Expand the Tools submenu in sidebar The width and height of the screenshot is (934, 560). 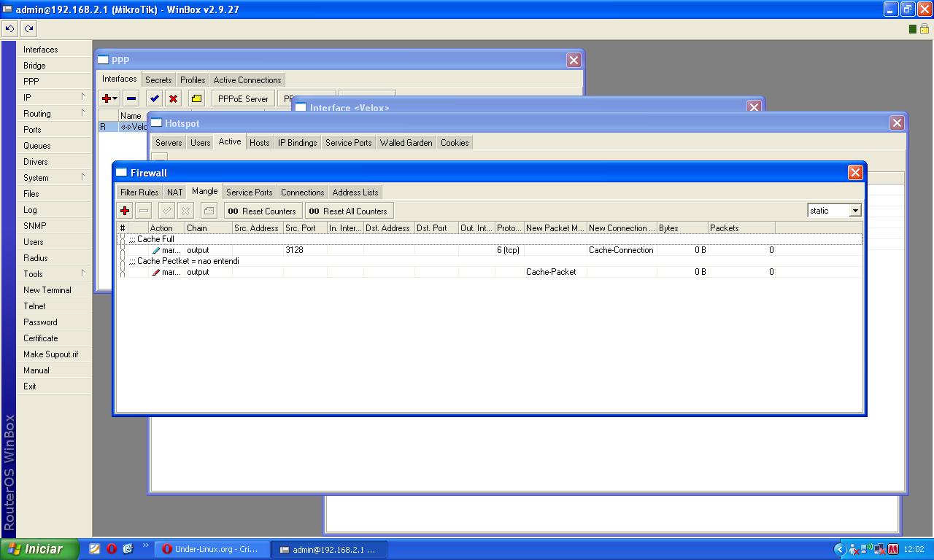pyautogui.click(x=83, y=273)
